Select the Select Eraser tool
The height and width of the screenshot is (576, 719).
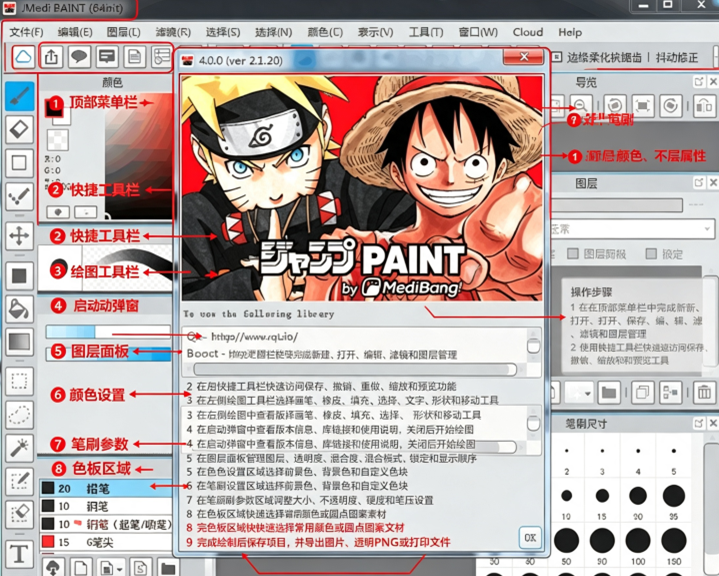tap(20, 514)
